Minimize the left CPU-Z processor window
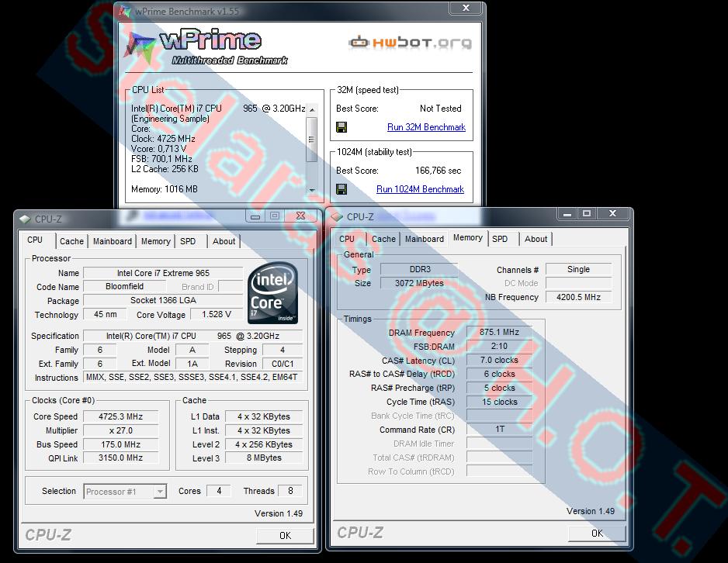 pos(255,216)
